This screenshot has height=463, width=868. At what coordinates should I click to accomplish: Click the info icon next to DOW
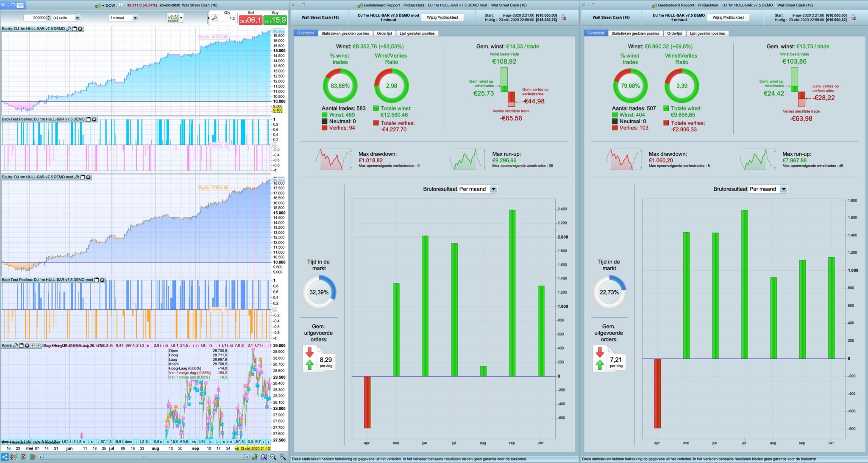(121, 5)
